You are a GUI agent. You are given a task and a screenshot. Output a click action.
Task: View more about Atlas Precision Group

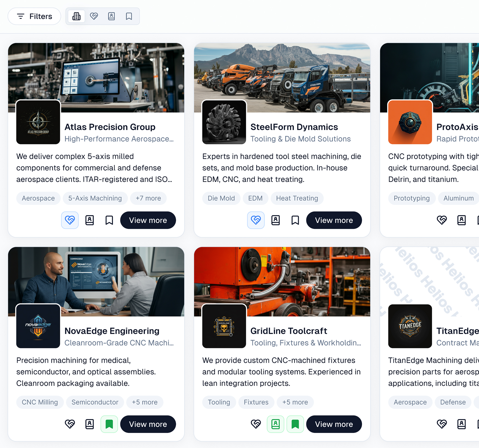pos(148,220)
